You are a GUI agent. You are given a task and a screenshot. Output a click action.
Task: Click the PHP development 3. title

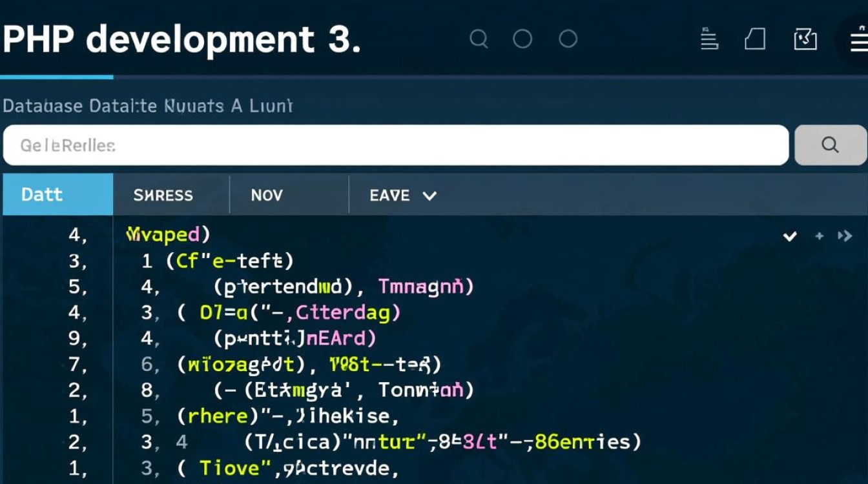pyautogui.click(x=181, y=40)
